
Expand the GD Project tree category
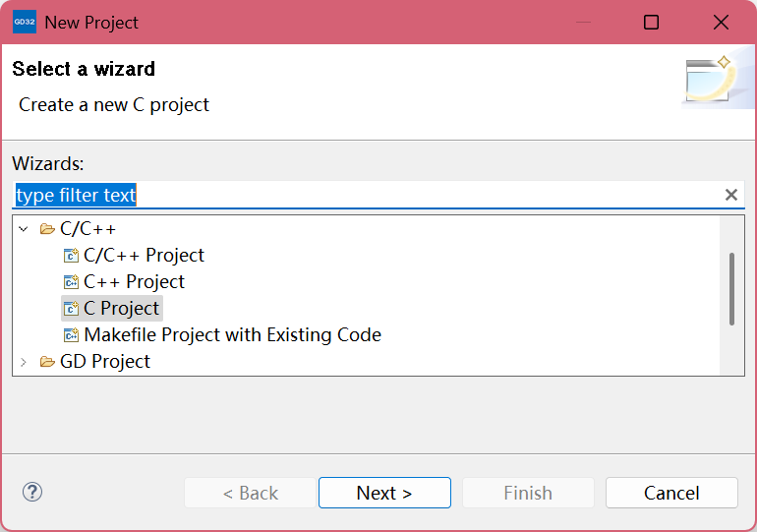[24, 362]
